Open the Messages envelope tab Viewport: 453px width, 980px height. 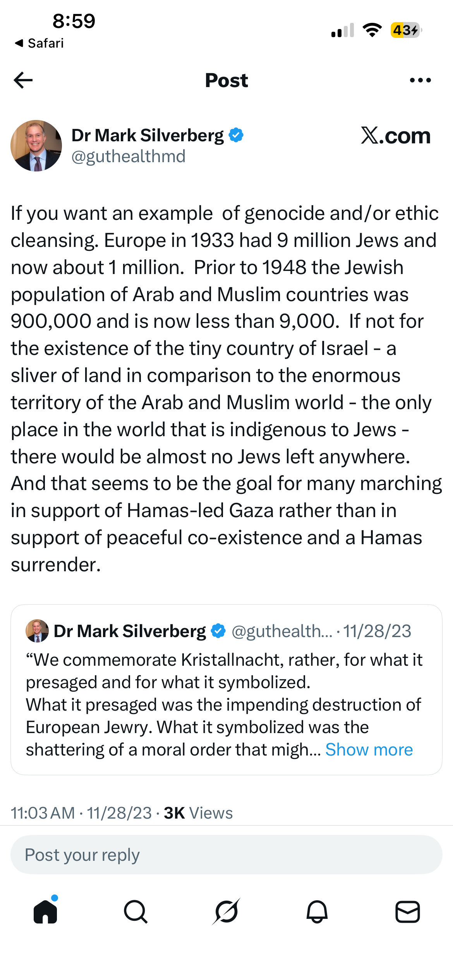click(x=408, y=911)
